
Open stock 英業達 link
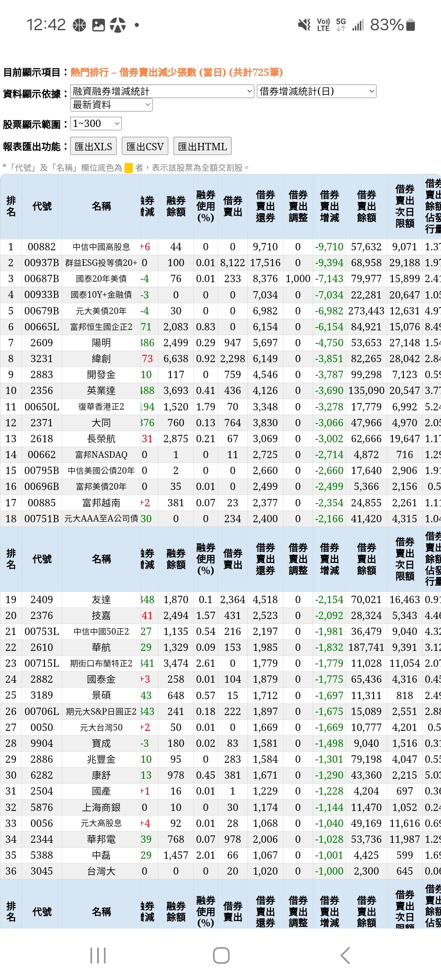[x=101, y=391]
